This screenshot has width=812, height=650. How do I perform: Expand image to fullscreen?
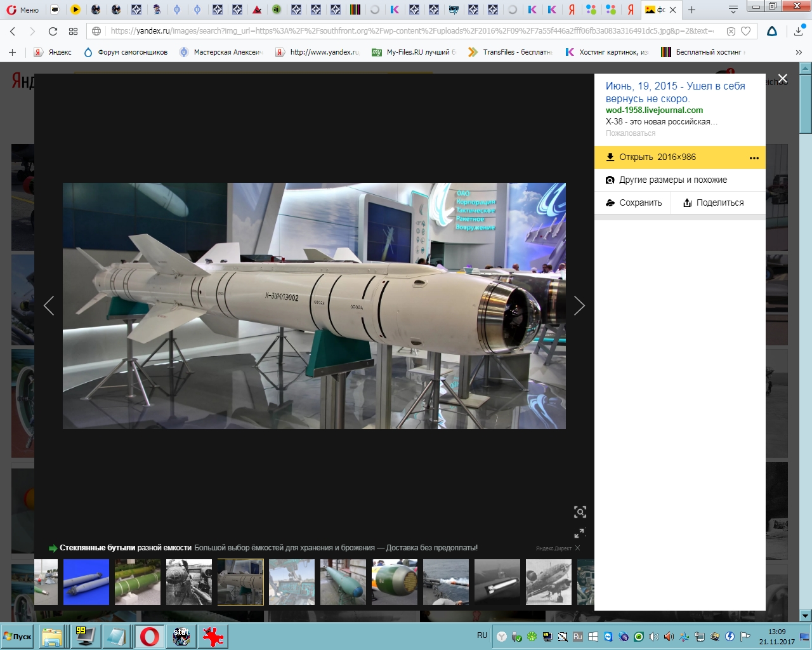[580, 533]
